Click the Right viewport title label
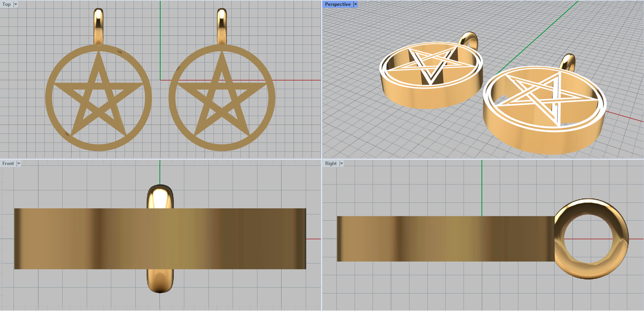The height and width of the screenshot is (311, 644). [330, 164]
